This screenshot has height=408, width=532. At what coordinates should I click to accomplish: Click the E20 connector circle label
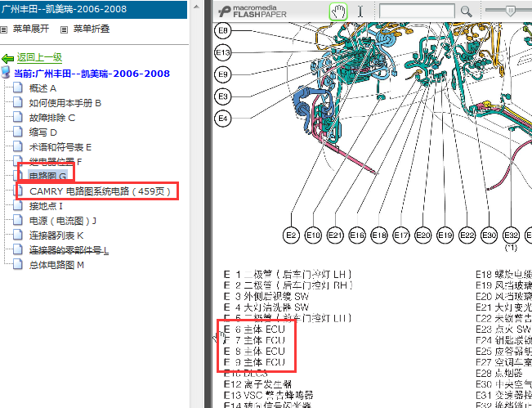(423, 235)
